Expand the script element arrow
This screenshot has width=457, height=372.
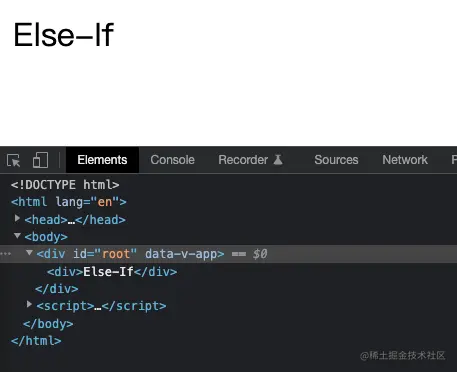tap(29, 304)
